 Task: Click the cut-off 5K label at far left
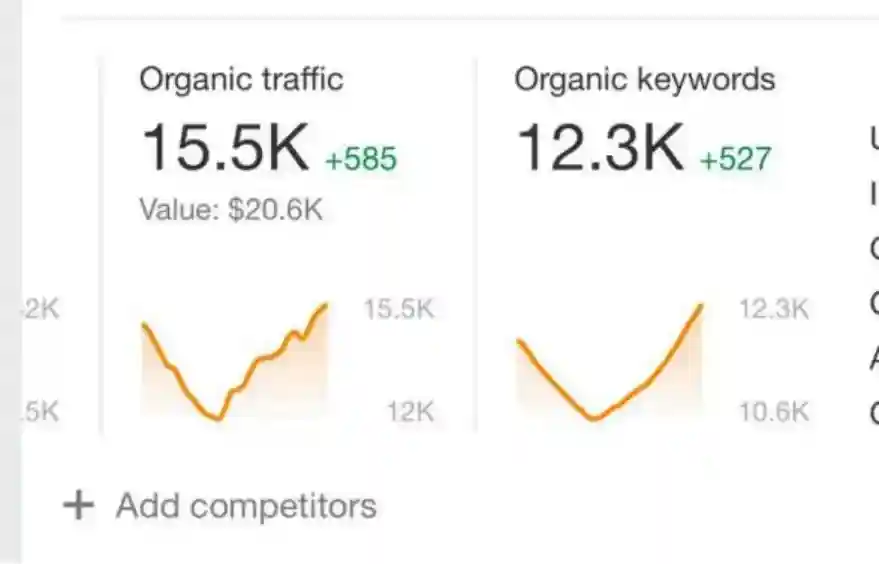tap(42, 411)
